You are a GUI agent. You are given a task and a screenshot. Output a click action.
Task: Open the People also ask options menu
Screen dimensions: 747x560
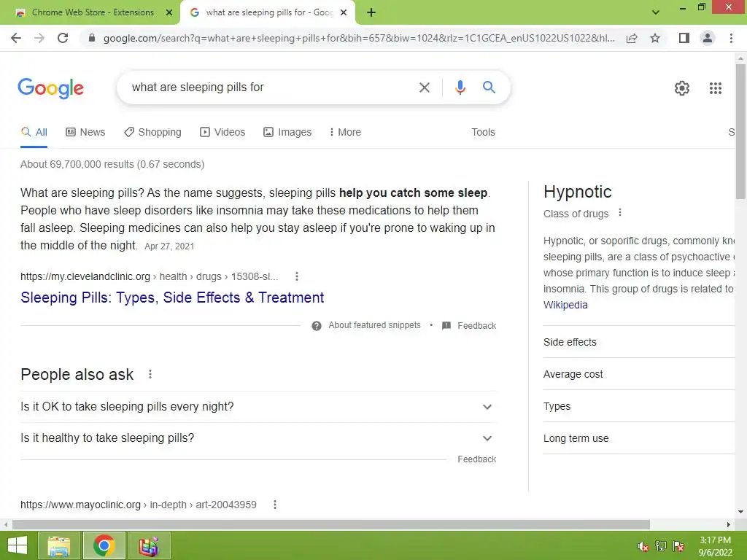tap(150, 374)
